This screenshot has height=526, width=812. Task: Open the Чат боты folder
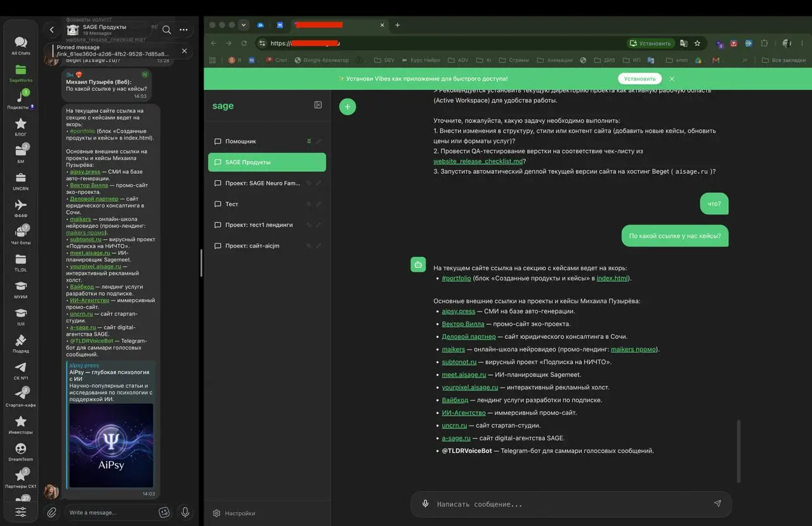(x=21, y=235)
